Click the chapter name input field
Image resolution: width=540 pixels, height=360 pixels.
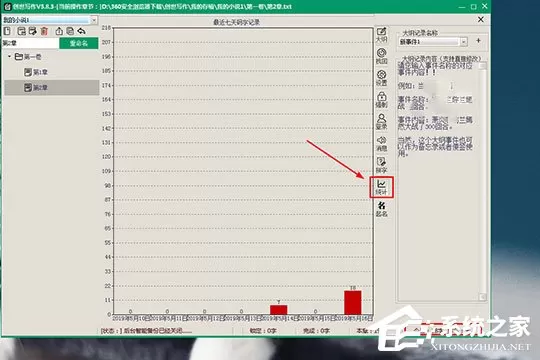tap(31, 43)
